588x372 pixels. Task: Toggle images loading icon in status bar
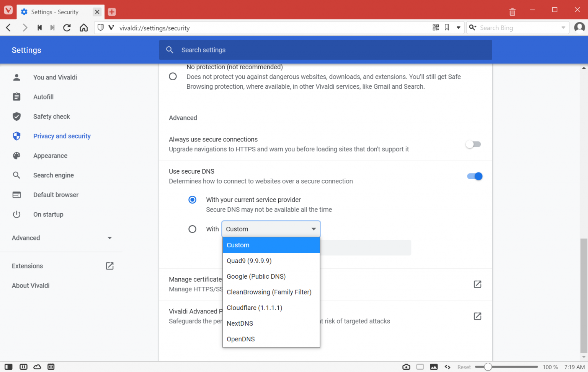434,367
